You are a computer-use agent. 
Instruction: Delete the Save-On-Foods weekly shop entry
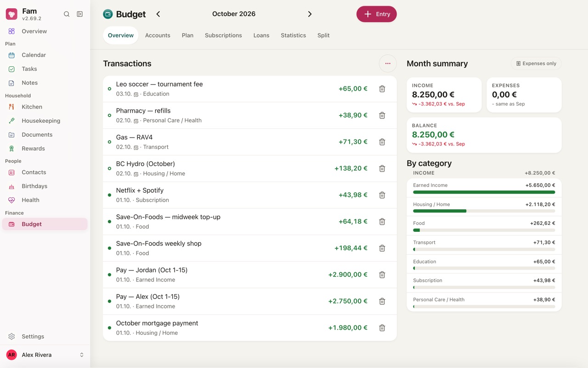(382, 248)
